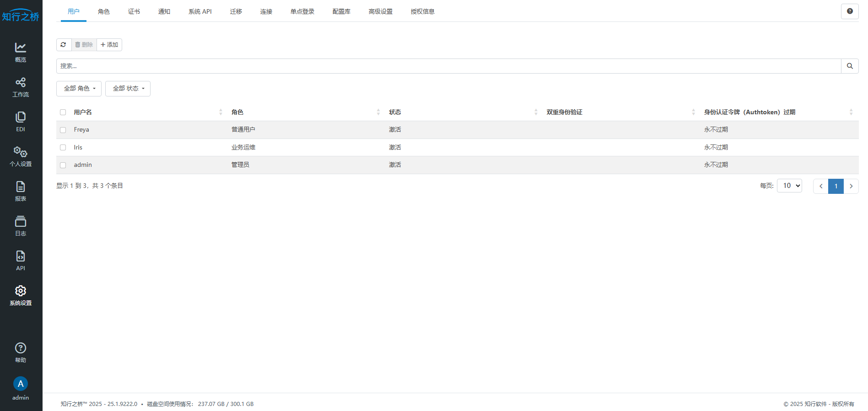Click the 添加 add user button
Image resolution: width=868 pixels, height=411 pixels.
coord(109,45)
